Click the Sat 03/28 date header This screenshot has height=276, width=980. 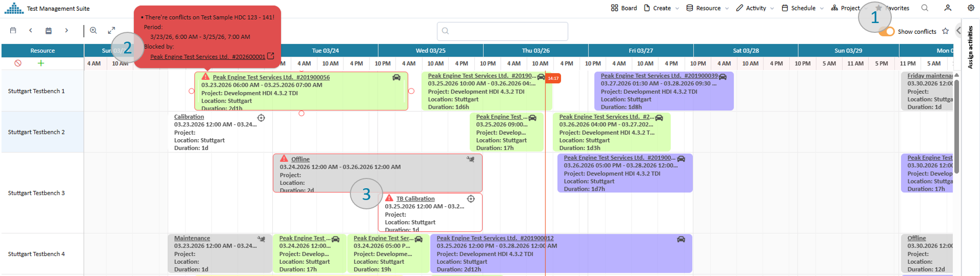(x=746, y=50)
